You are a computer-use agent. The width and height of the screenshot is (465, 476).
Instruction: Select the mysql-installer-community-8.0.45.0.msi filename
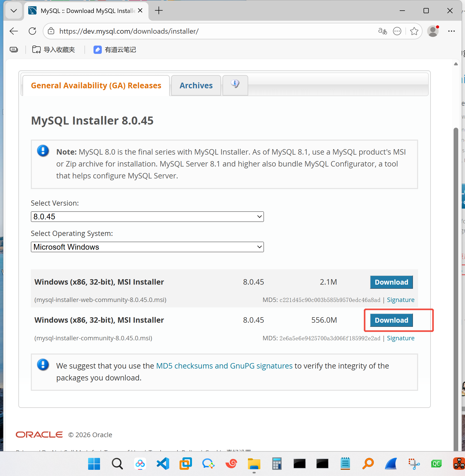pos(93,338)
